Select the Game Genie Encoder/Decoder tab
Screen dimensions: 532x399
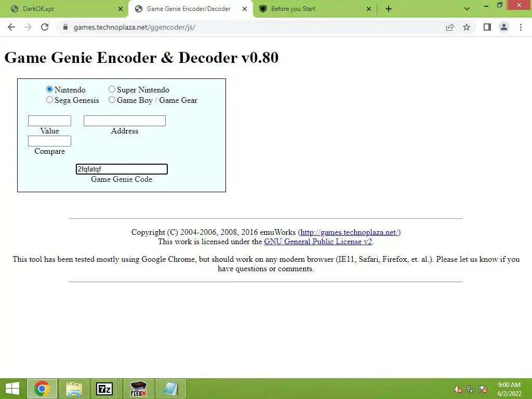(x=189, y=9)
